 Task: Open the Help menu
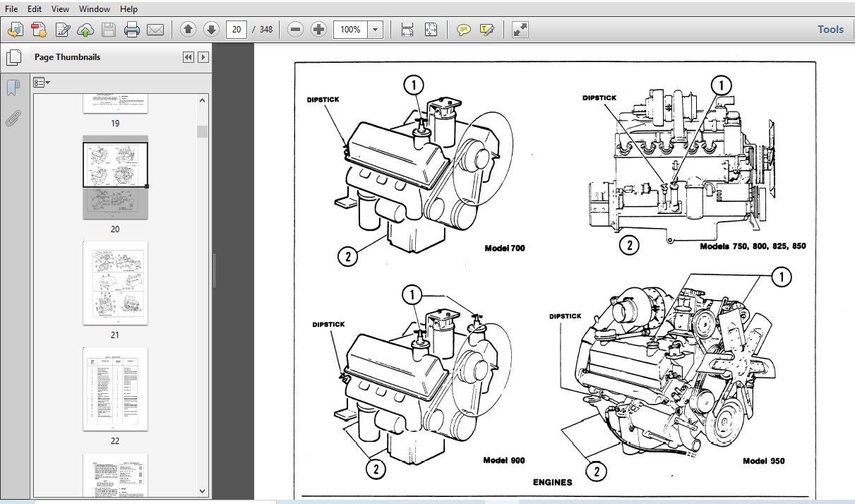click(128, 9)
